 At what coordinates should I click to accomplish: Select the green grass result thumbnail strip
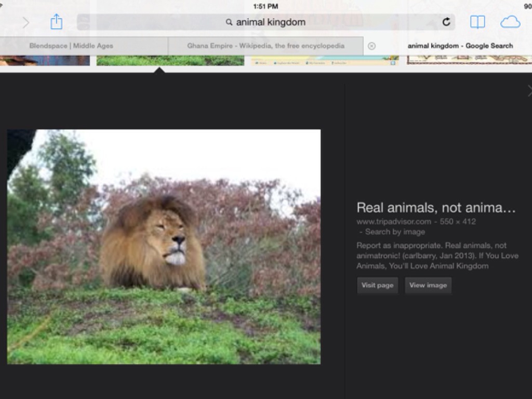170,60
